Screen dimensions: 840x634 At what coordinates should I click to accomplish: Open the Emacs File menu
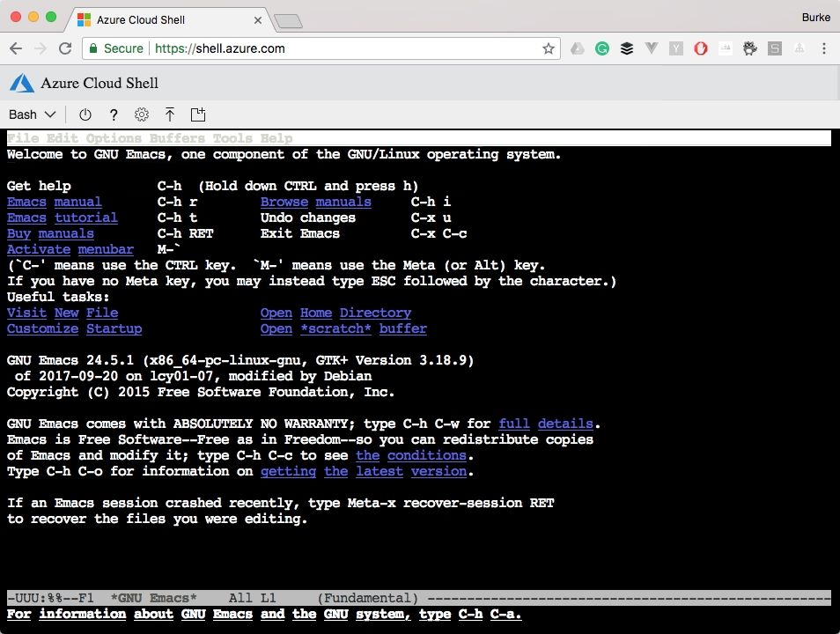[x=20, y=138]
